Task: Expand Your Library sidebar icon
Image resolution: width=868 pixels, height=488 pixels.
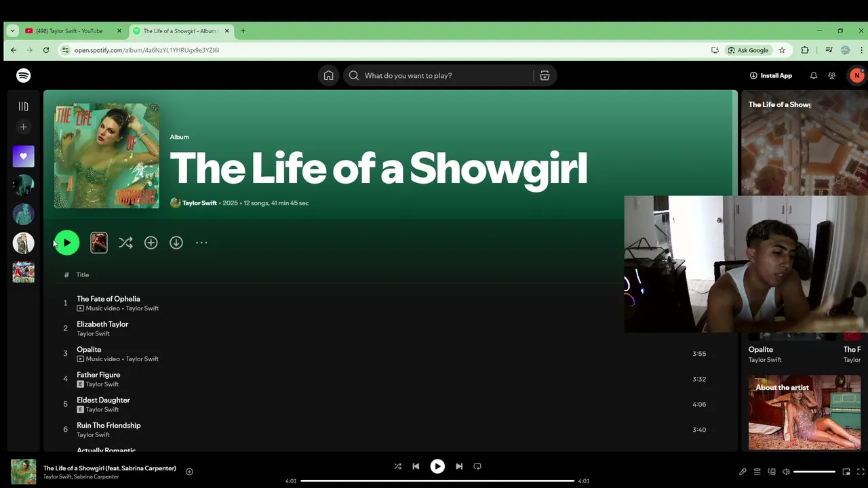Action: click(x=24, y=106)
